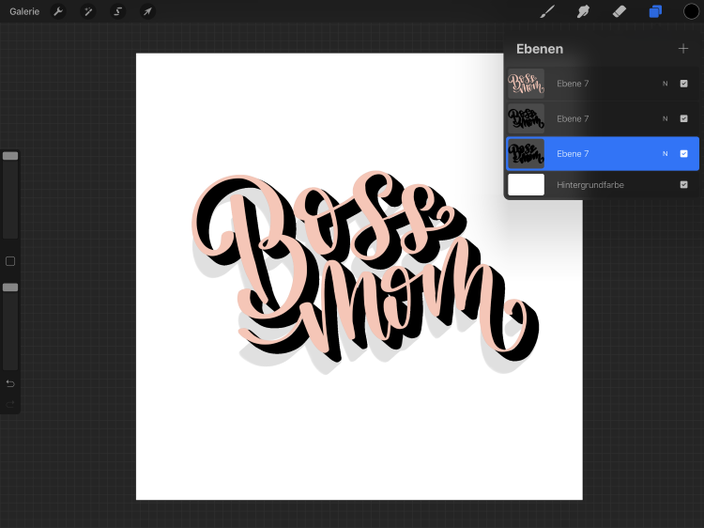Add a new layer with plus
704x528 pixels.
point(683,48)
